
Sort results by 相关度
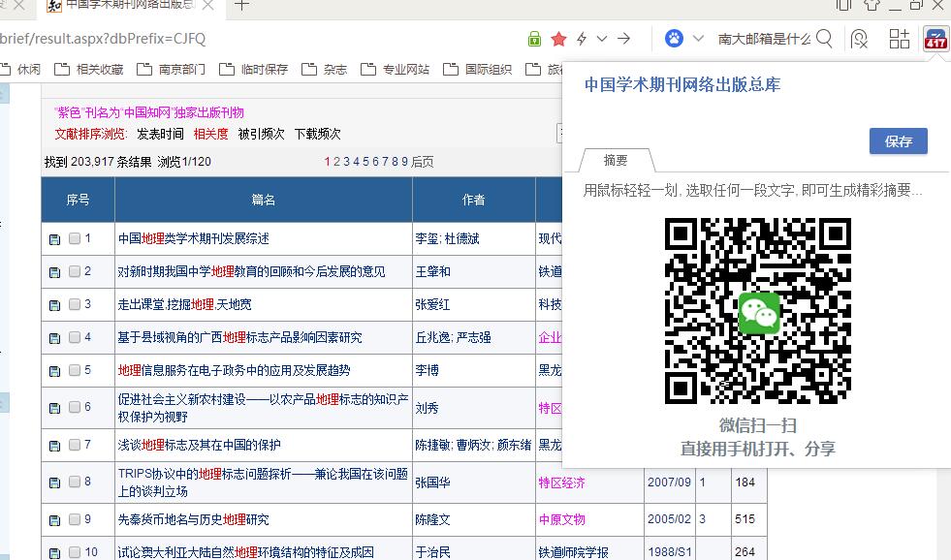click(211, 134)
